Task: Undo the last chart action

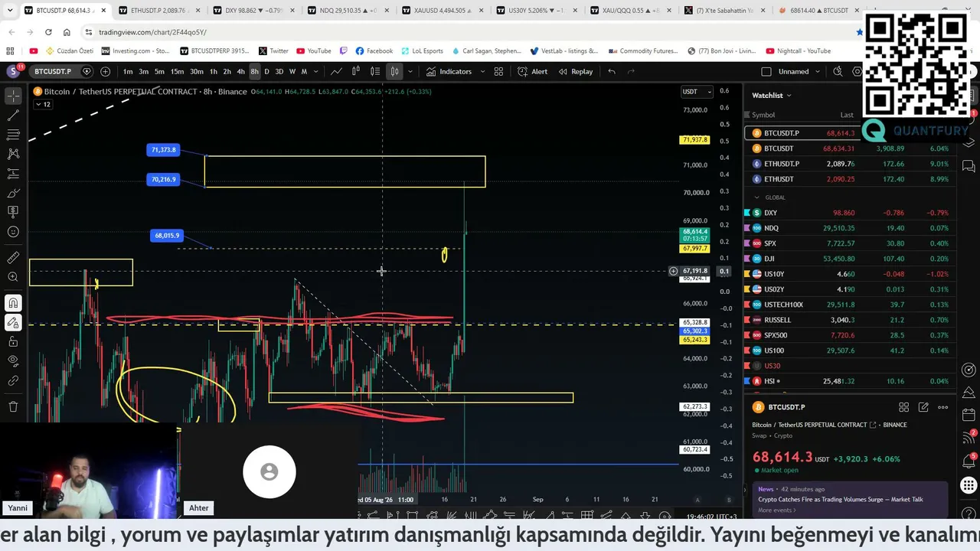Action: [x=612, y=71]
